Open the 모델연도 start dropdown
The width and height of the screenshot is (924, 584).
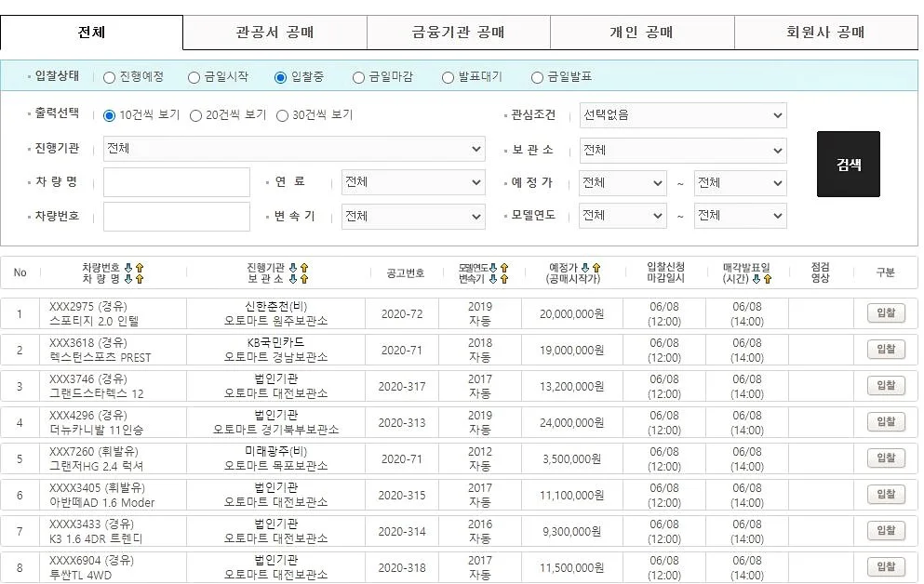[623, 216]
